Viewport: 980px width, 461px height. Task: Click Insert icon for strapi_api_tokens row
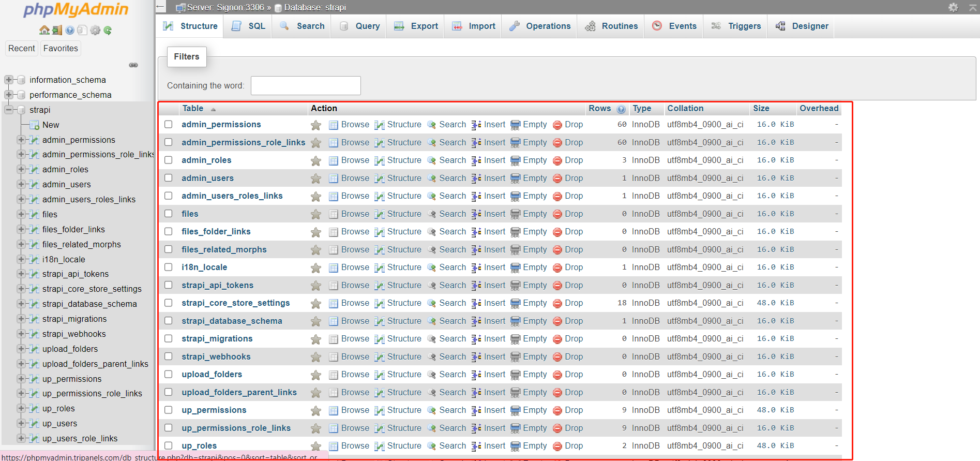pyautogui.click(x=476, y=286)
